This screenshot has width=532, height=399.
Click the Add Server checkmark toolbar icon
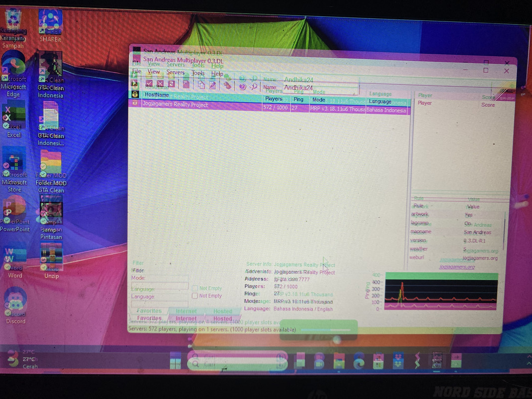click(149, 83)
